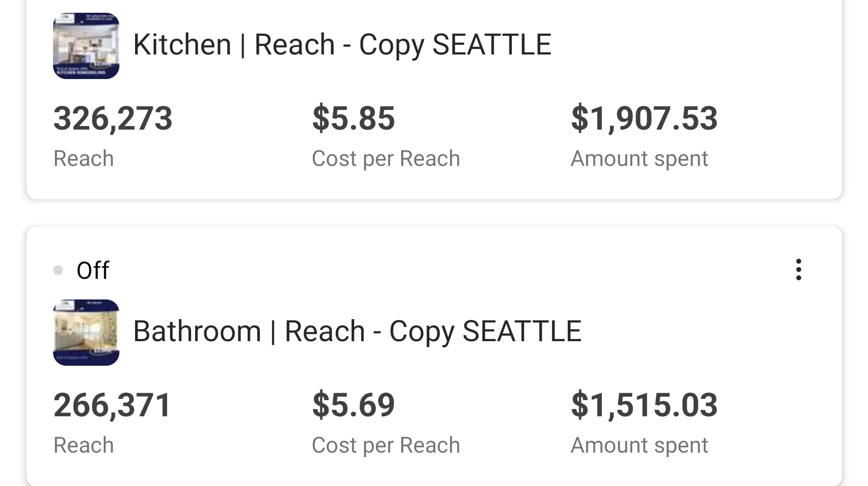Select the Reach label under 266,371

tap(84, 445)
